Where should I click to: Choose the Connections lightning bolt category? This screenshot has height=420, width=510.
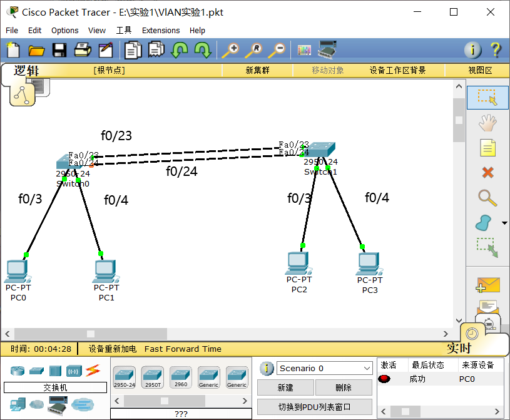click(x=93, y=371)
